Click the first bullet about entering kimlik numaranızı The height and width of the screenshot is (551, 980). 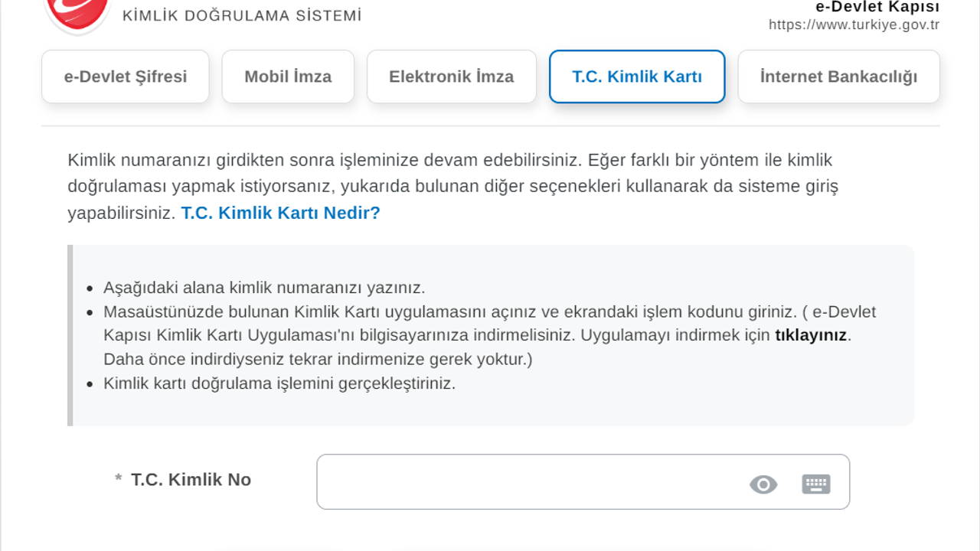(x=264, y=288)
